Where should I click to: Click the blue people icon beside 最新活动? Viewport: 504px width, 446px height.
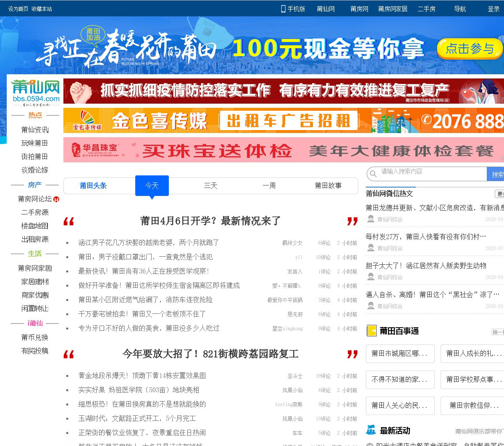coord(371,430)
